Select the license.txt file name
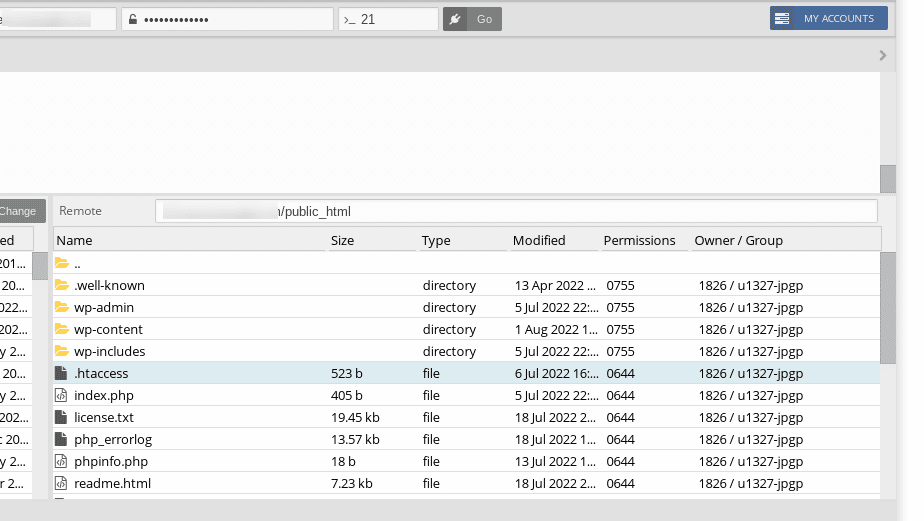The image size is (924, 521). tap(104, 417)
